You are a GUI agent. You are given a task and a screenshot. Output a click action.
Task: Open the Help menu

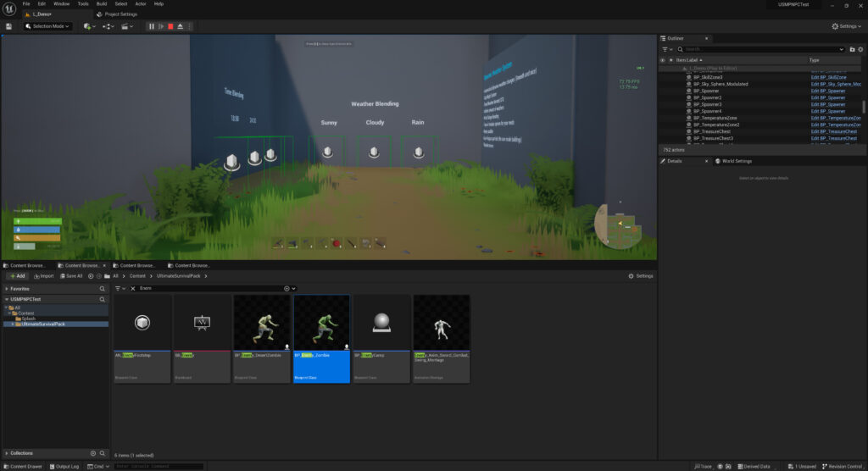click(159, 4)
